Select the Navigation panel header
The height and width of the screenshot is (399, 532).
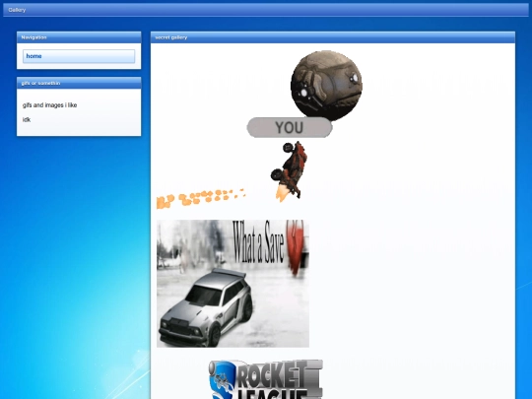coord(79,37)
